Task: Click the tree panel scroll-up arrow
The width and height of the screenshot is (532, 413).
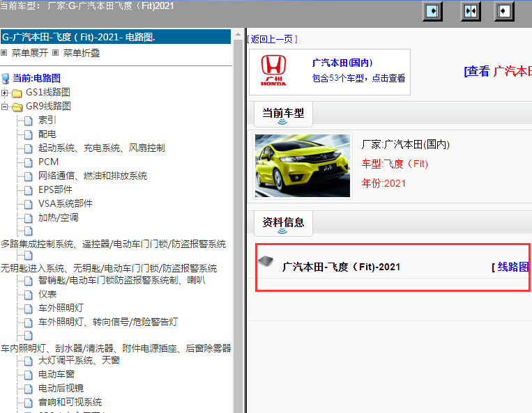Action: pos(238,34)
